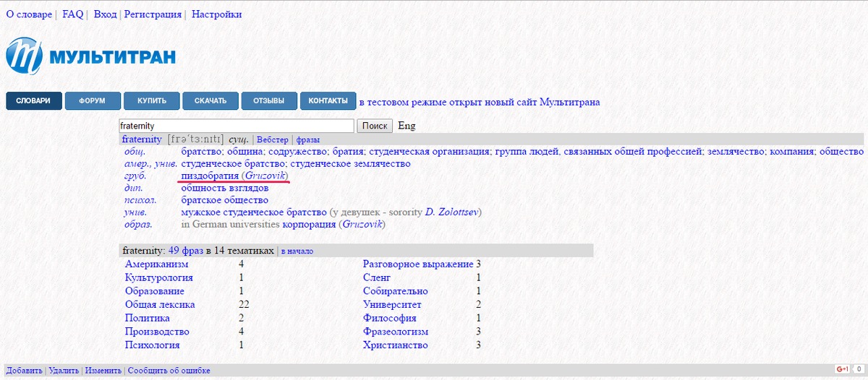Click the translation студенческое братство
The image size is (868, 380).
point(233,164)
